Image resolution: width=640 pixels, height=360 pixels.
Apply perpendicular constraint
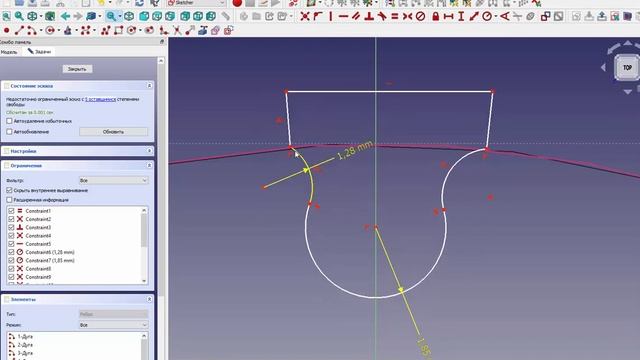369,16
